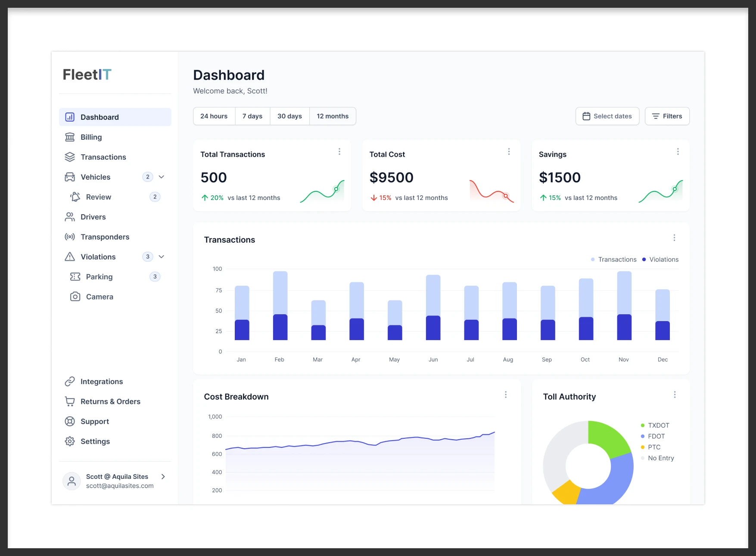Viewport: 756px width, 556px height.
Task: Expand the Scott @ Aquila Sites account chevron
Action: click(163, 477)
